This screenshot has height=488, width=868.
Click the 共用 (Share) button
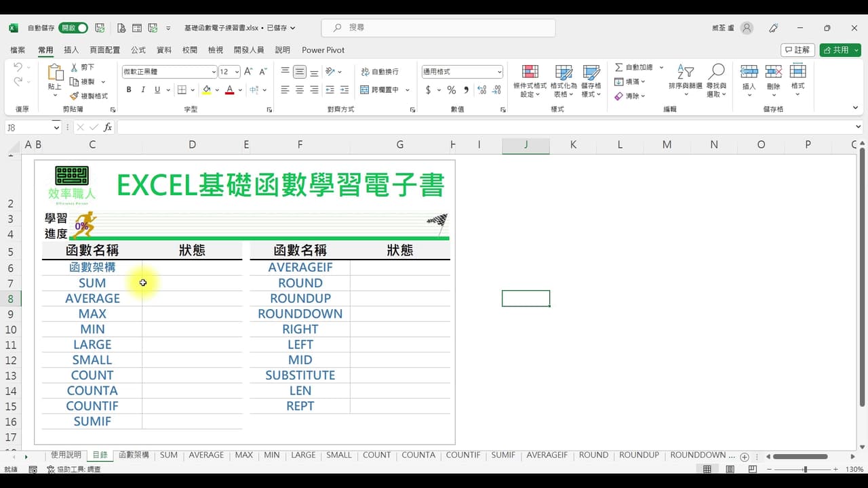click(x=837, y=49)
